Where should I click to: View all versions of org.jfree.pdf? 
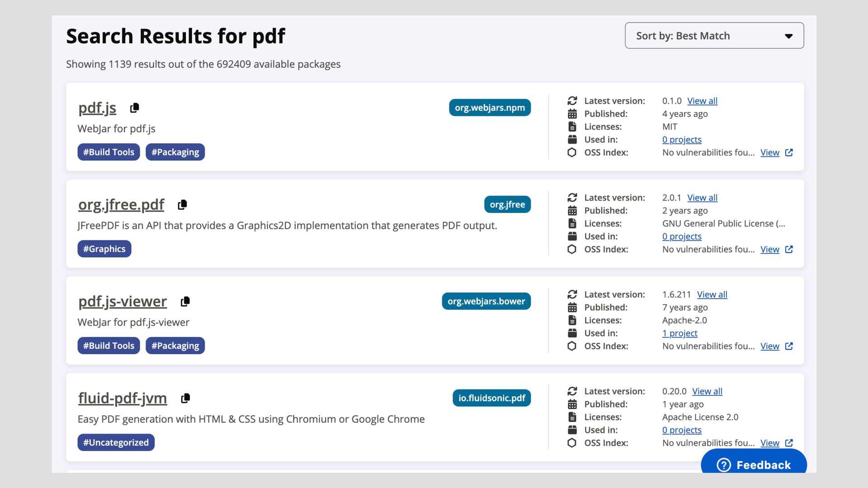pyautogui.click(x=702, y=197)
